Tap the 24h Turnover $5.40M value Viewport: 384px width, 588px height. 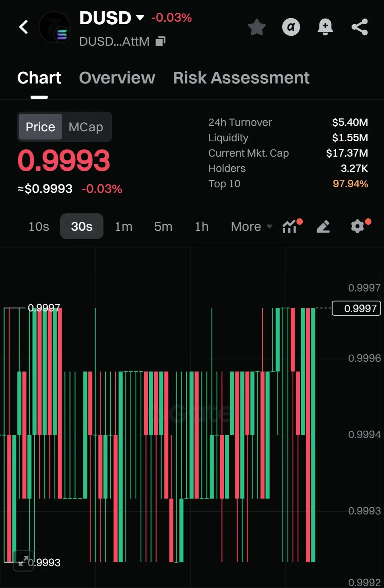click(x=350, y=122)
